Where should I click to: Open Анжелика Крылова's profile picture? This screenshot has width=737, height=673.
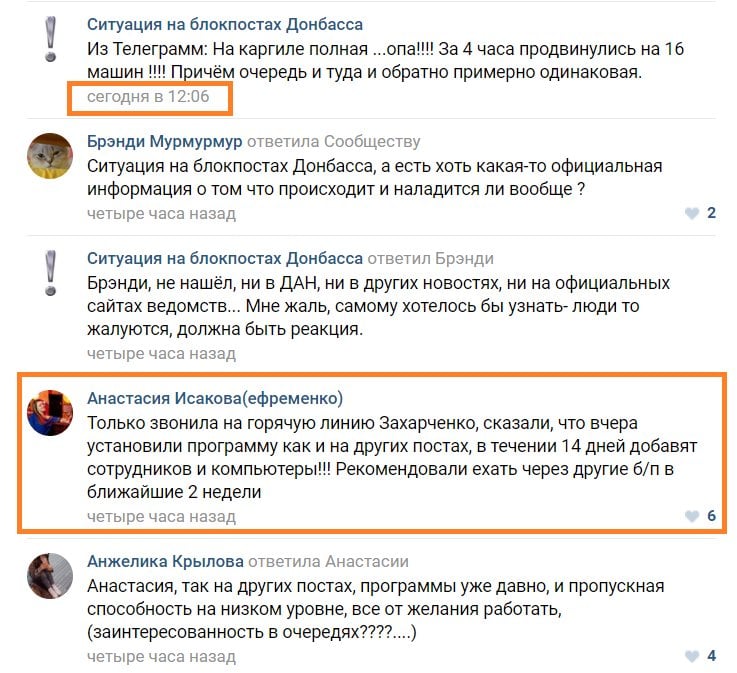point(50,576)
